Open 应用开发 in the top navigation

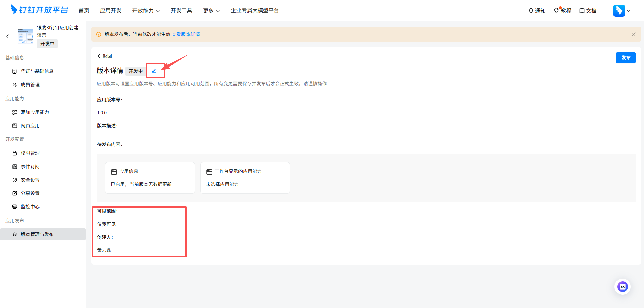111,10
